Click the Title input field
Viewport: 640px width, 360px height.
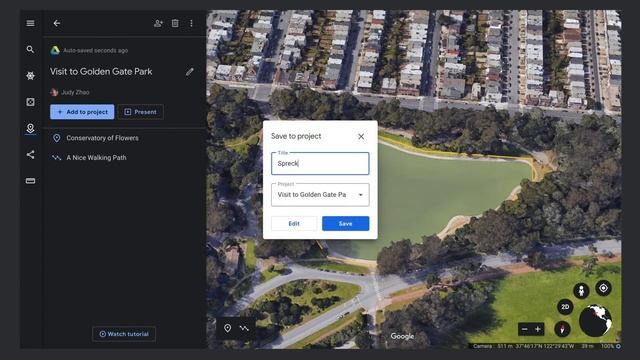pos(320,164)
